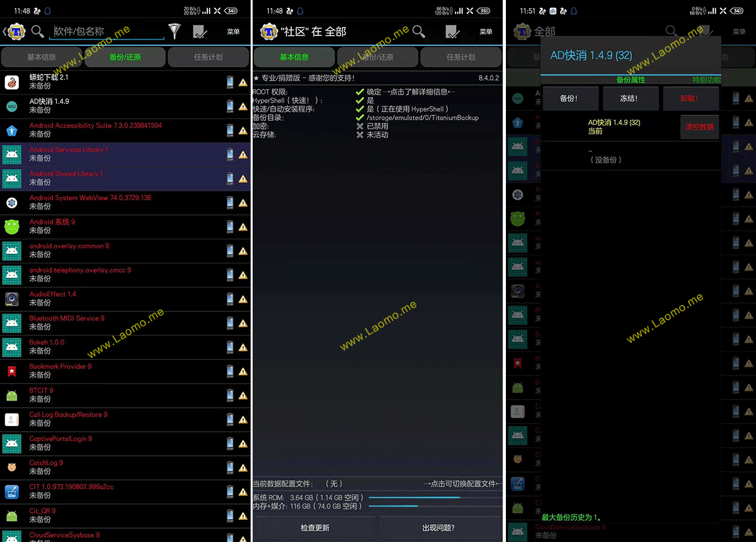This screenshot has width=756, height=542.
Task: Open 备份属性 tab in AD快消 dialog
Action: [631, 80]
